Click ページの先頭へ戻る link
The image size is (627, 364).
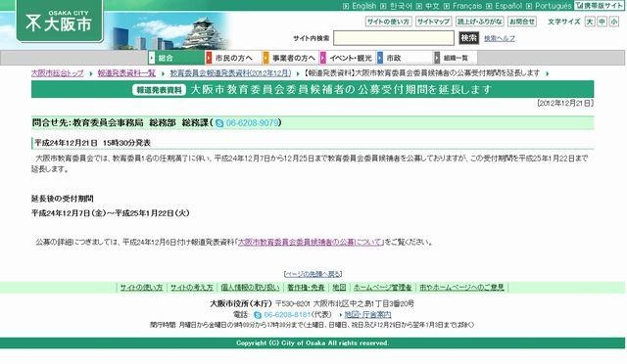(x=313, y=274)
